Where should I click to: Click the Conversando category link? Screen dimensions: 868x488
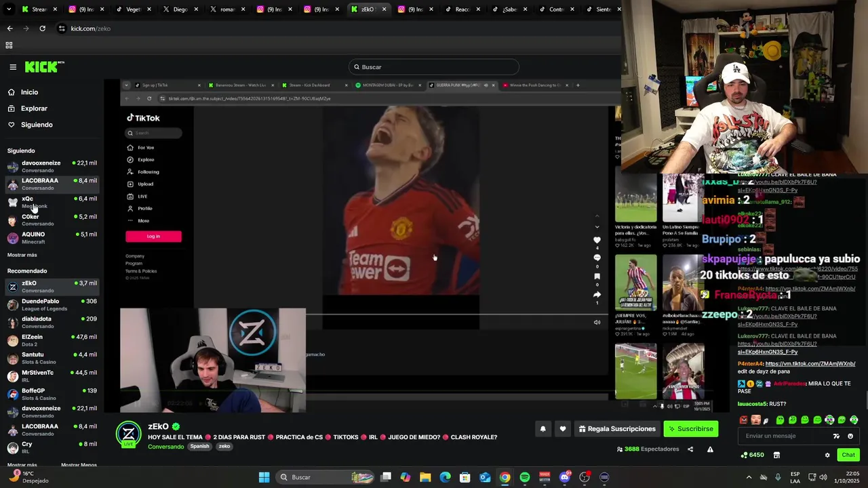pyautogui.click(x=165, y=447)
